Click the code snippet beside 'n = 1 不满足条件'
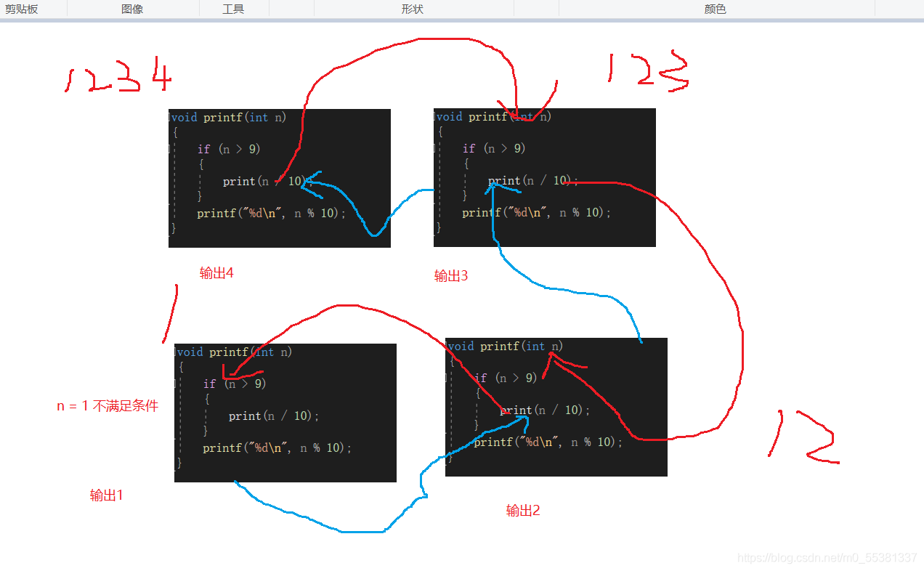 pos(285,413)
